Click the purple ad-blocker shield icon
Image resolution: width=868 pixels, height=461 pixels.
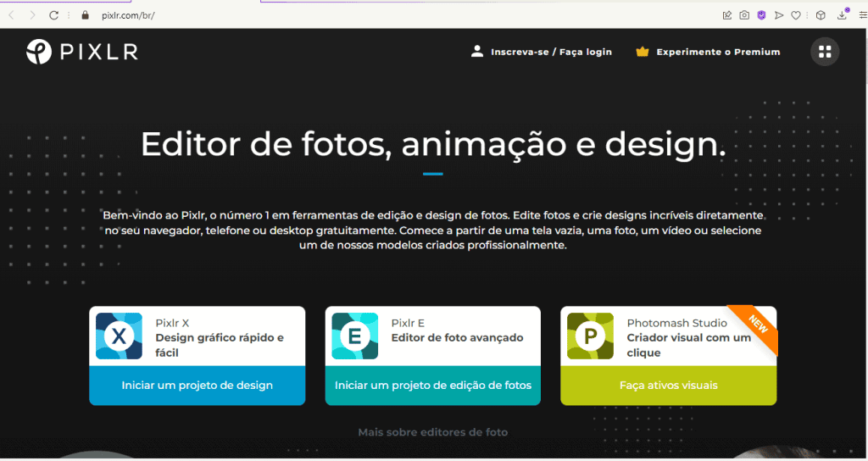click(x=762, y=15)
